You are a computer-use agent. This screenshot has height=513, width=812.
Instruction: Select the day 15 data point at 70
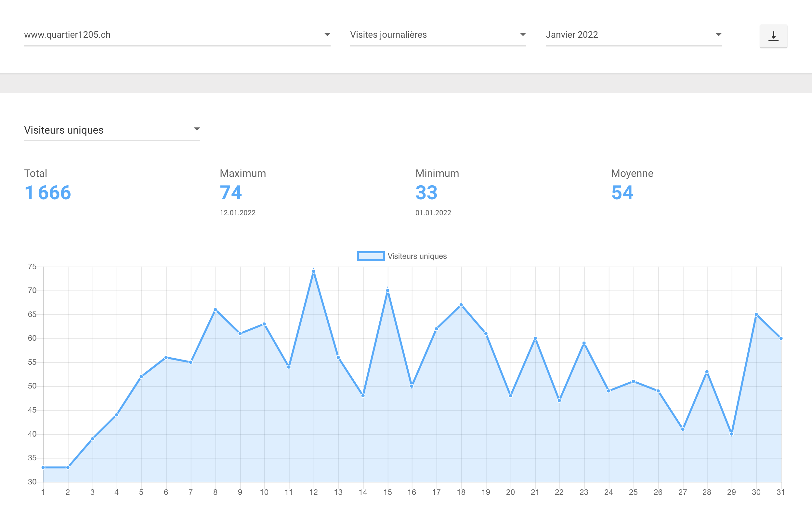388,290
